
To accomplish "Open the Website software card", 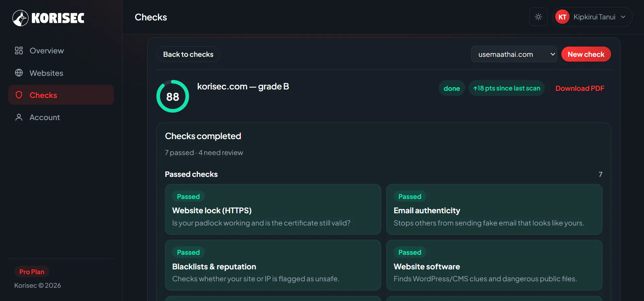I will [494, 265].
